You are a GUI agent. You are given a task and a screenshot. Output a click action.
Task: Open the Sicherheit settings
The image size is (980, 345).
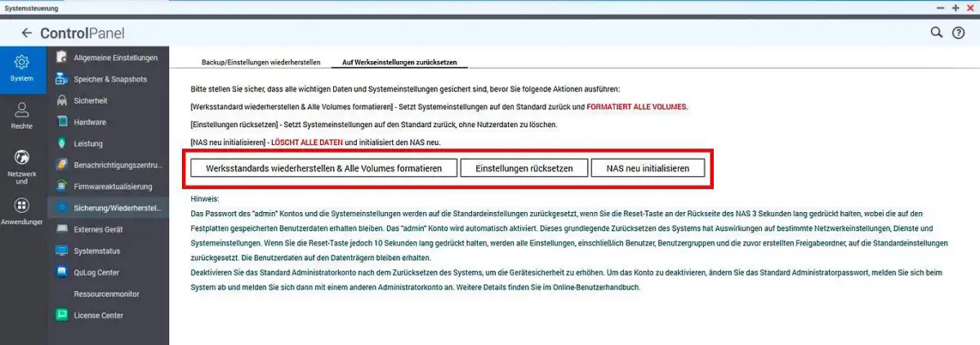90,100
